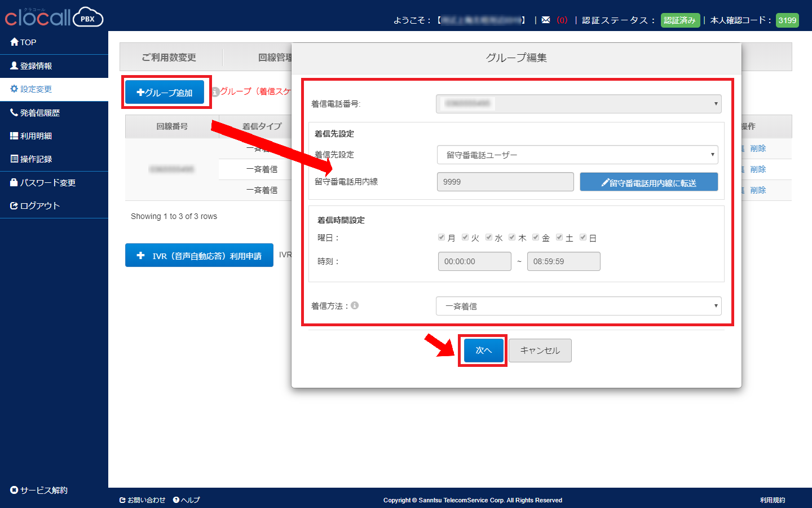This screenshot has height=508, width=812.
Task: Switch to the ご利用数変更 tab
Action: pos(169,58)
